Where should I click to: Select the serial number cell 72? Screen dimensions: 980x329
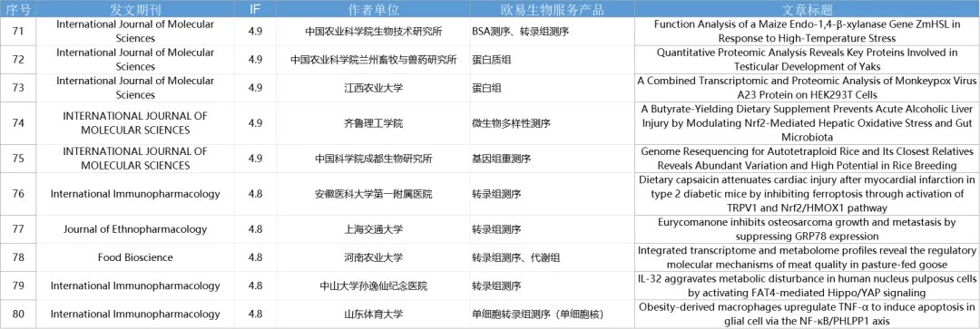coord(18,60)
